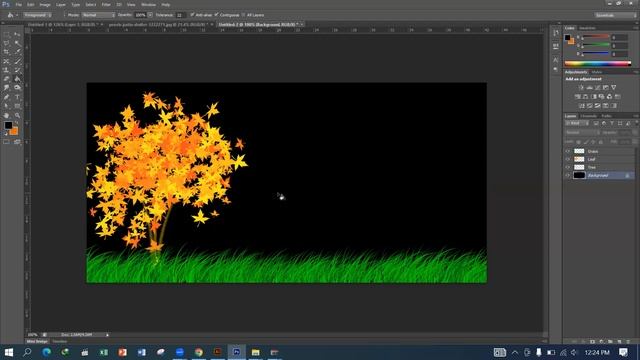Select the Brush tool
Screen dimensions: 640x360
17,61
